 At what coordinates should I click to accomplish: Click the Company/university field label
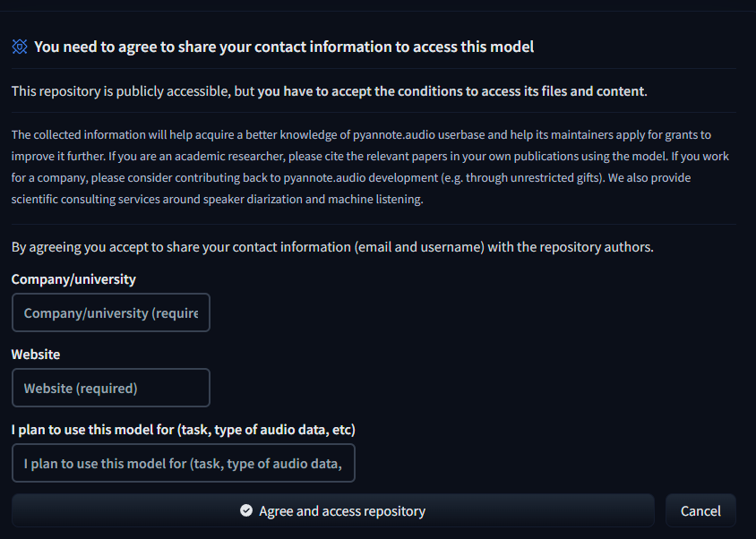pyautogui.click(x=73, y=279)
